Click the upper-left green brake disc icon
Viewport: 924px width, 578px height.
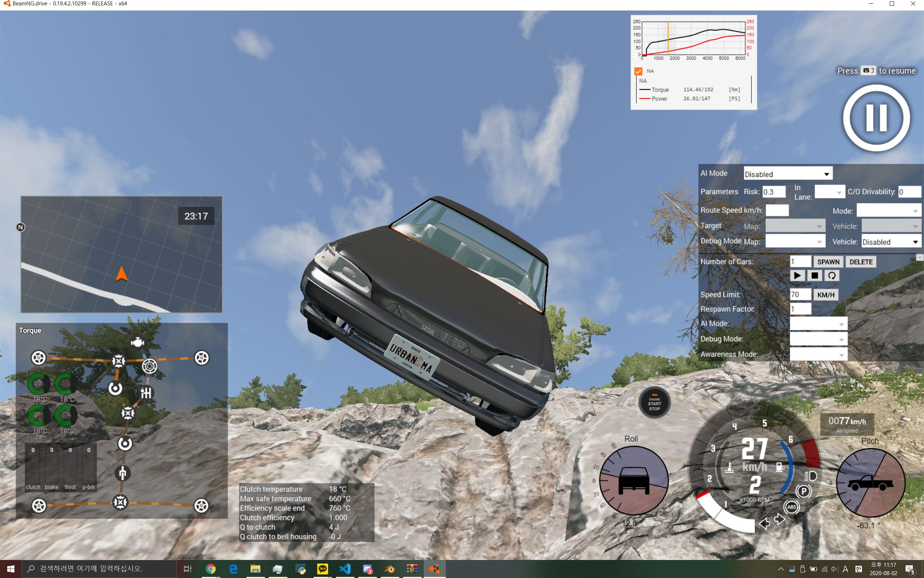coord(39,383)
